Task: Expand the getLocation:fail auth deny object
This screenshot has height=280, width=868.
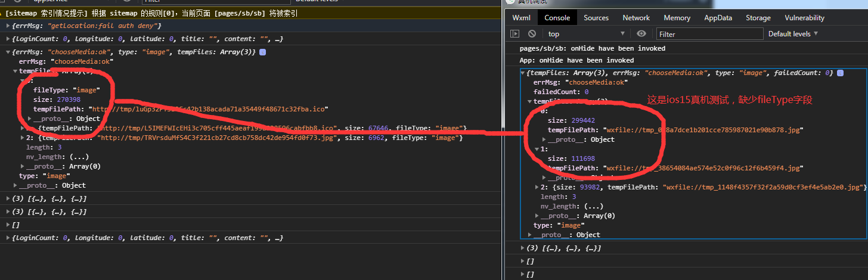Action: (x=8, y=26)
